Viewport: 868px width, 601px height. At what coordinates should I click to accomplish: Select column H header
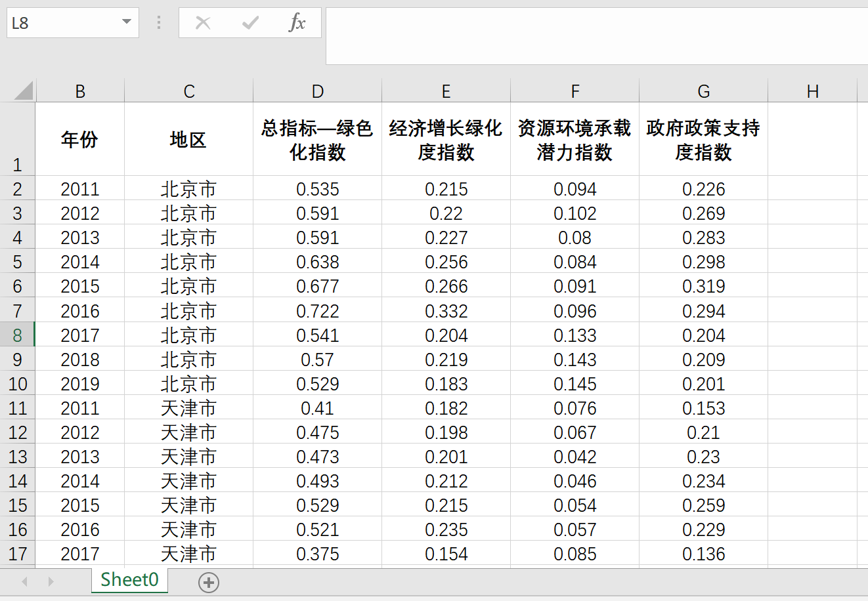[x=812, y=91]
